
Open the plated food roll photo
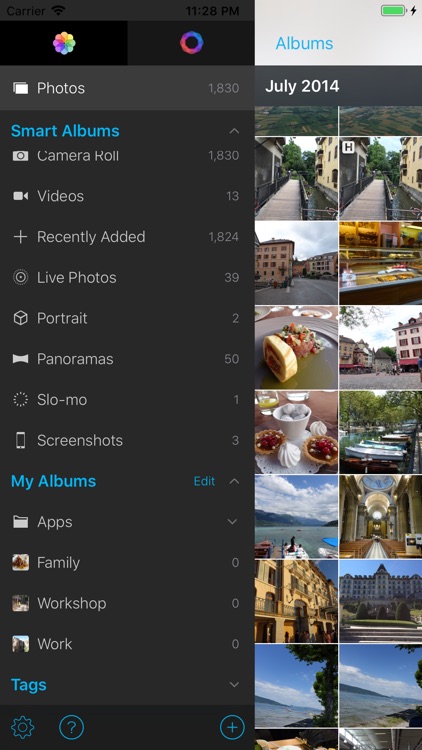296,347
